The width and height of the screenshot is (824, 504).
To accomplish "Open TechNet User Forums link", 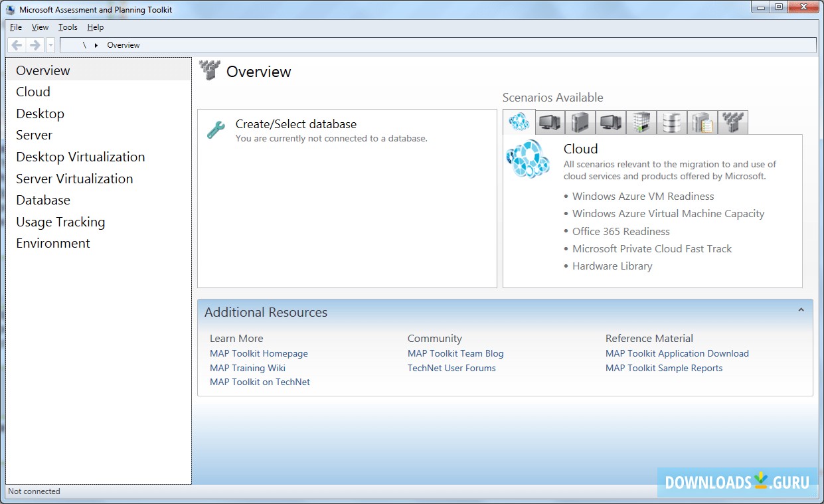I will pyautogui.click(x=452, y=368).
